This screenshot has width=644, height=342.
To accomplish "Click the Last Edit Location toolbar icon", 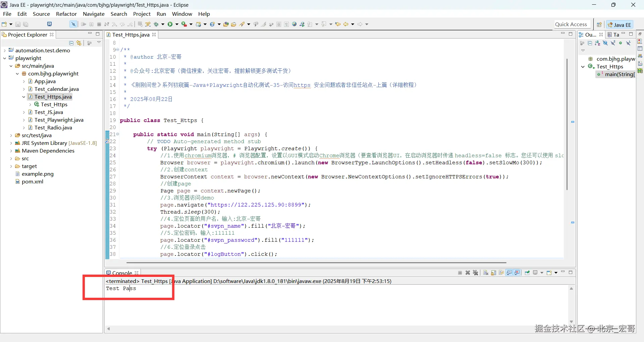I will [338, 24].
